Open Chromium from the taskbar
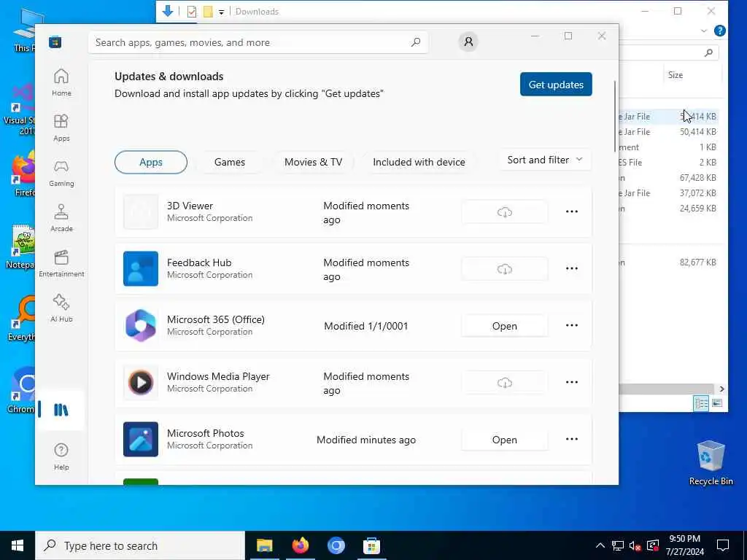Image resolution: width=747 pixels, height=560 pixels. (x=336, y=545)
